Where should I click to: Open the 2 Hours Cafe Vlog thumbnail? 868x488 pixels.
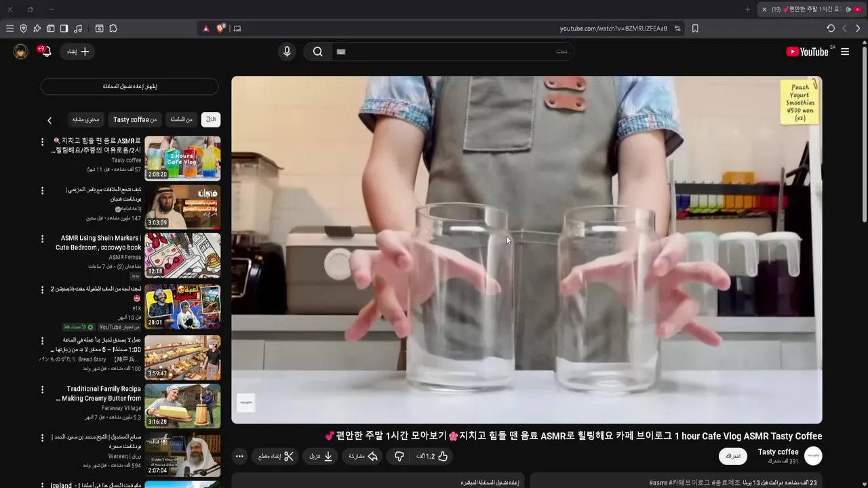pos(182,158)
